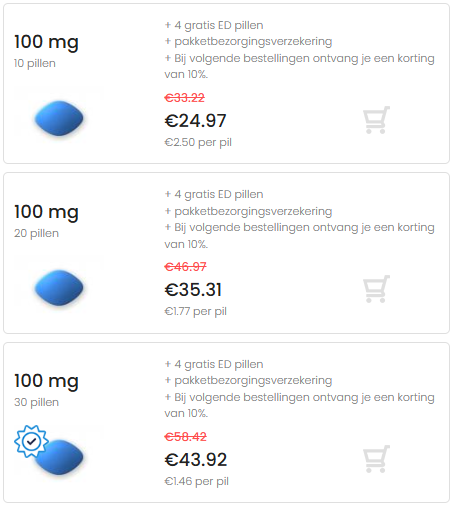Select the 100 mg heading above 20 pillen
Screen dimensions: 454x508
click(46, 212)
